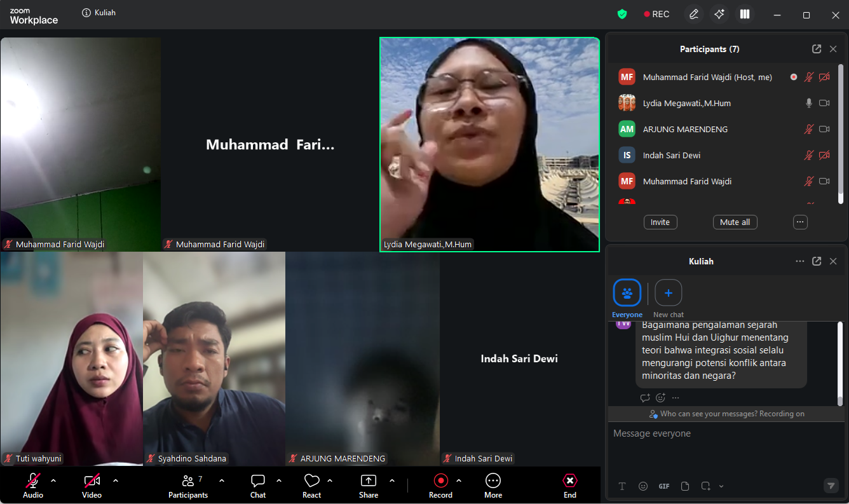This screenshot has width=849, height=504.
Task: Click the REC recording indicator
Action: pyautogui.click(x=656, y=14)
